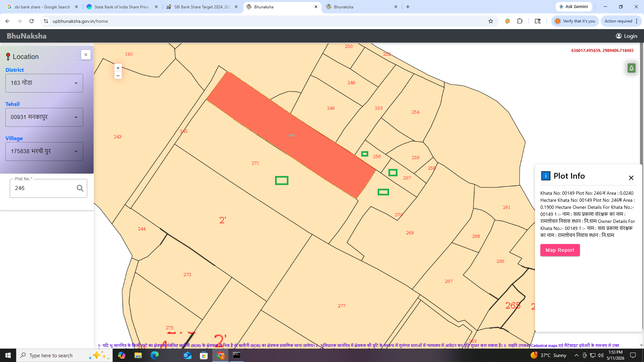Select plot 254 on the map

(415, 112)
